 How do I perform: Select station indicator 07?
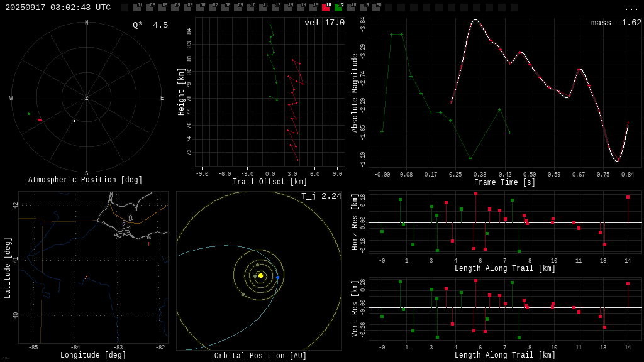213,7
